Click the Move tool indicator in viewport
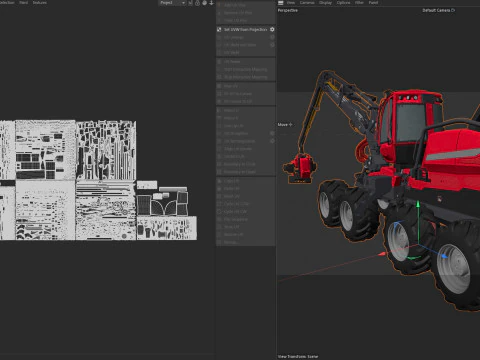480x360 pixels. [x=285, y=124]
